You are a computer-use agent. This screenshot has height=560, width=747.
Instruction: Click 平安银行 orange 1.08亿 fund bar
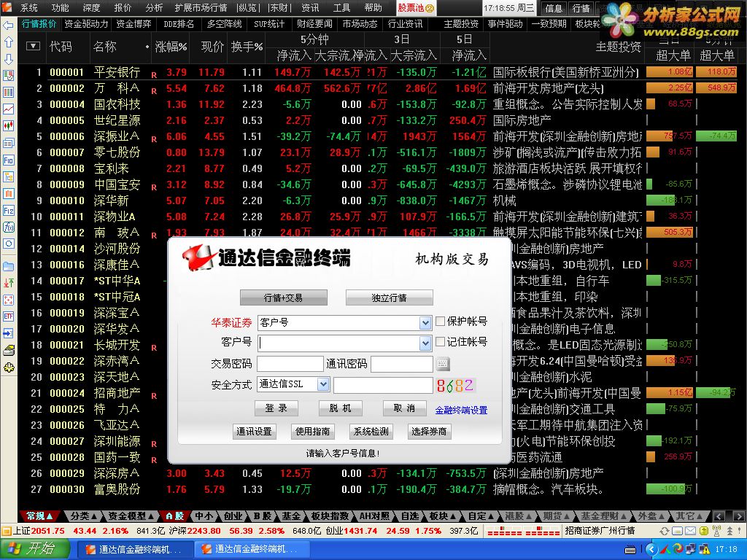tap(670, 72)
